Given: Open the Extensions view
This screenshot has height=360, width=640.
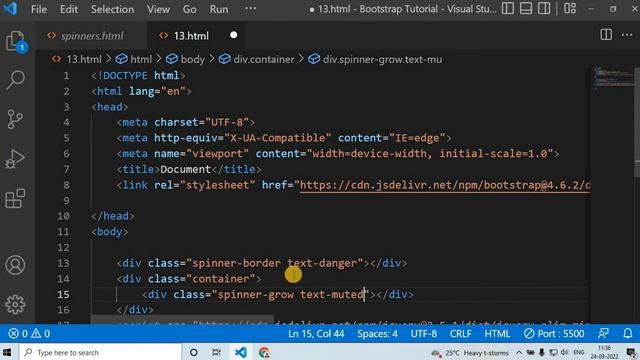Looking at the screenshot, I should 16,198.
